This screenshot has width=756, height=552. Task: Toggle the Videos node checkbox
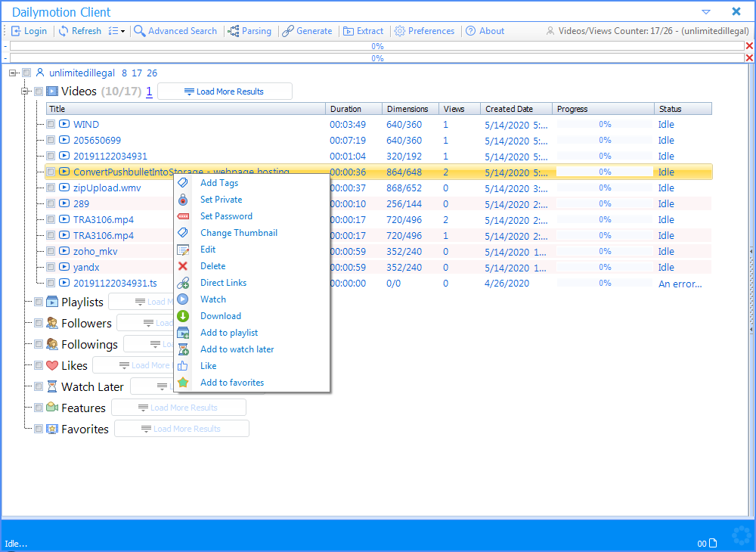click(x=39, y=91)
